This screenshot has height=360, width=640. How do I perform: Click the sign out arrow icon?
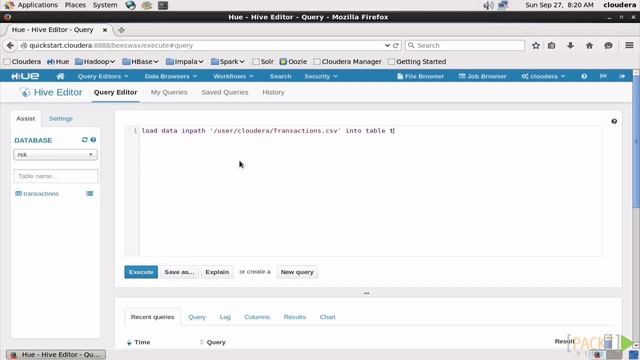(622, 76)
